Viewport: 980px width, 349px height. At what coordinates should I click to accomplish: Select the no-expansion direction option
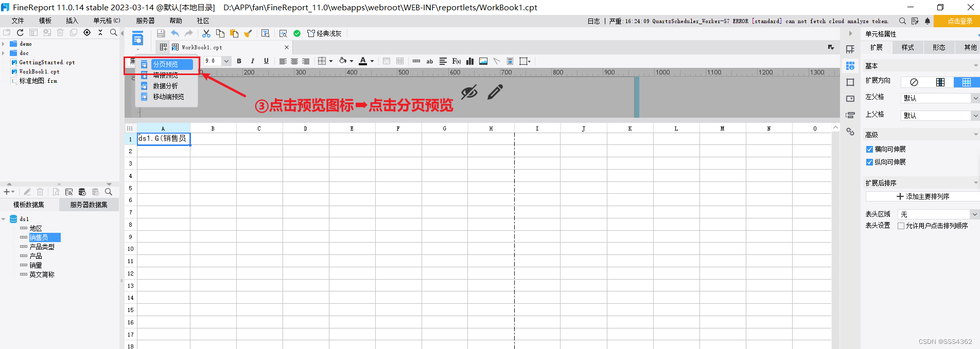[914, 82]
